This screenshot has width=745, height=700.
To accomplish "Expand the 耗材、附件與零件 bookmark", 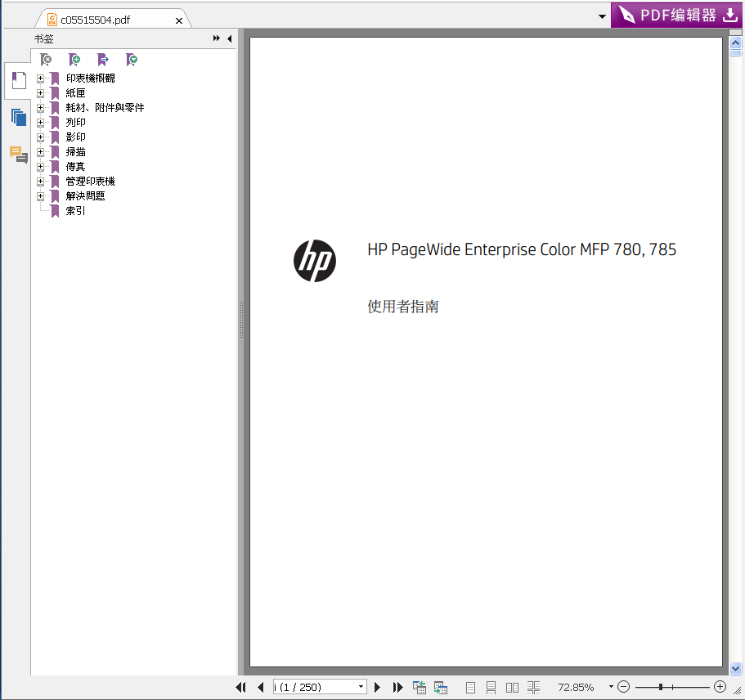I will (40, 108).
